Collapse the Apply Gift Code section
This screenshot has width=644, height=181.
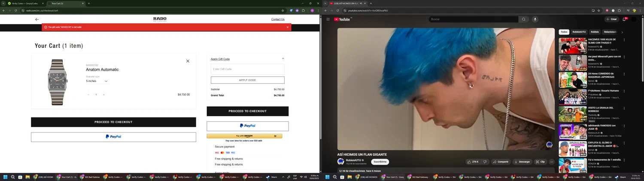tap(283, 59)
